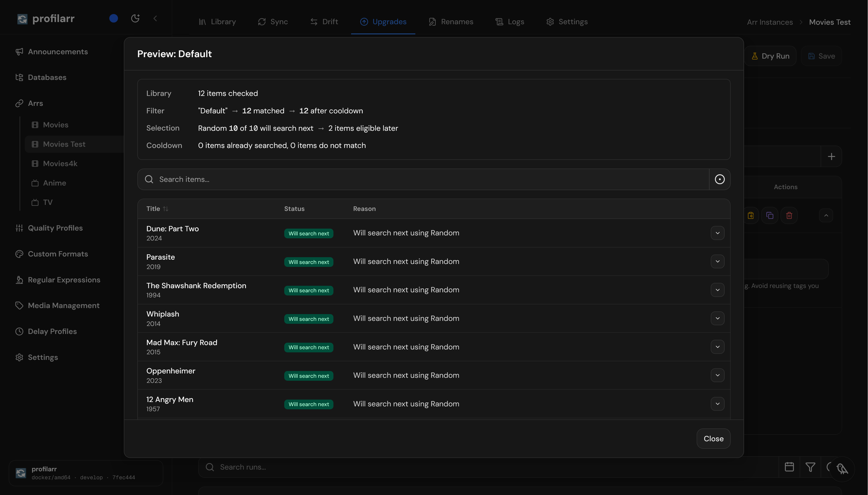Open the Settings tab in top bar
Viewport: 868px width, 495px height.
567,22
